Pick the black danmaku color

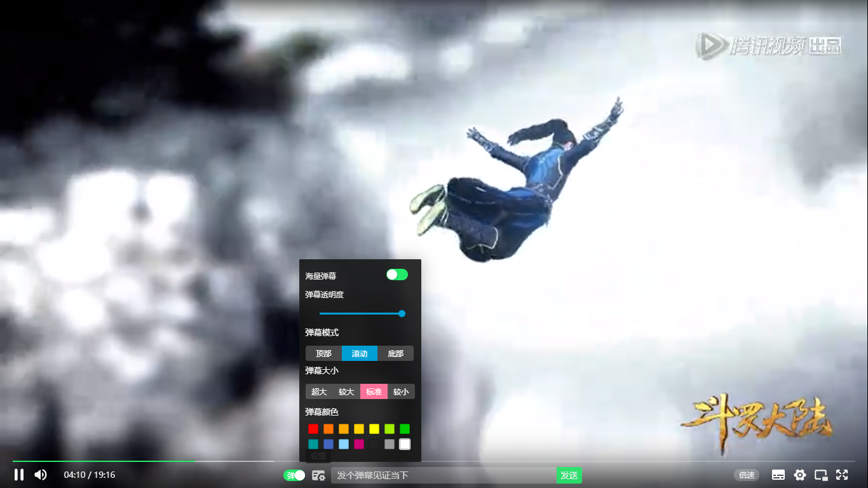[x=374, y=444]
